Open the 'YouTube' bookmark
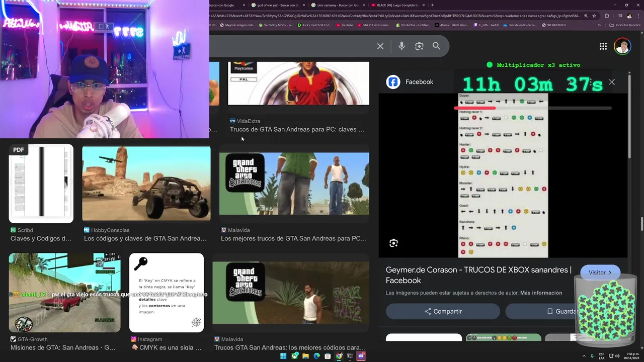This screenshot has width=644, height=362. pos(345,25)
